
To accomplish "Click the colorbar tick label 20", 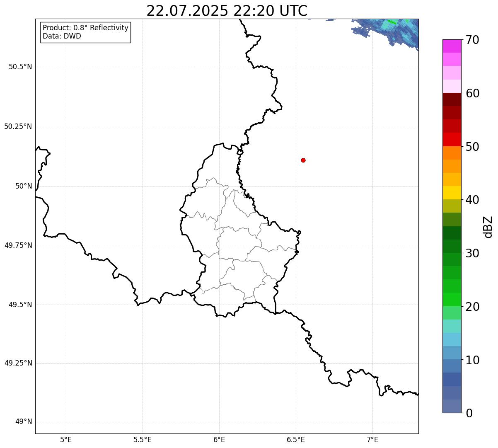I will [x=472, y=307].
